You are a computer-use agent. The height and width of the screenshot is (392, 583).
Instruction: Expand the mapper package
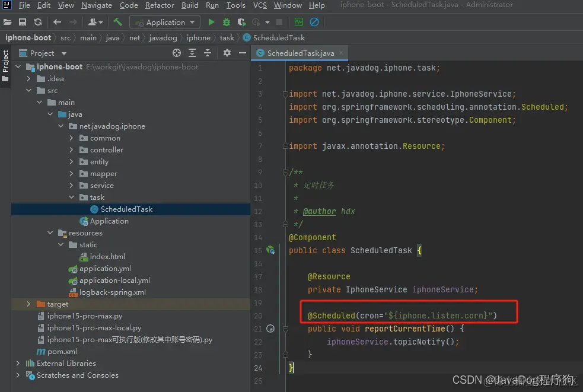click(71, 174)
